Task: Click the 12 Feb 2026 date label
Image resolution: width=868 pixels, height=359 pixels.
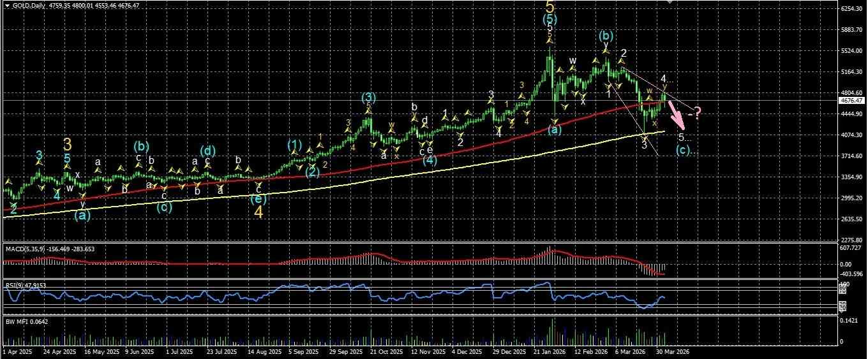Action: coord(591,351)
